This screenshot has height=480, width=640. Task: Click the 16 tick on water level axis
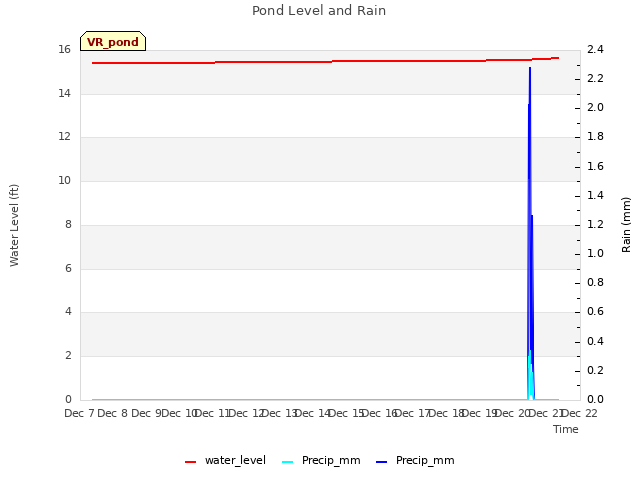coord(64,50)
